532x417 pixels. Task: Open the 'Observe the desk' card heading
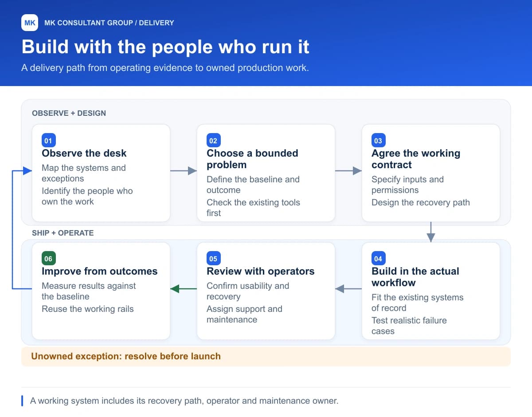click(84, 153)
